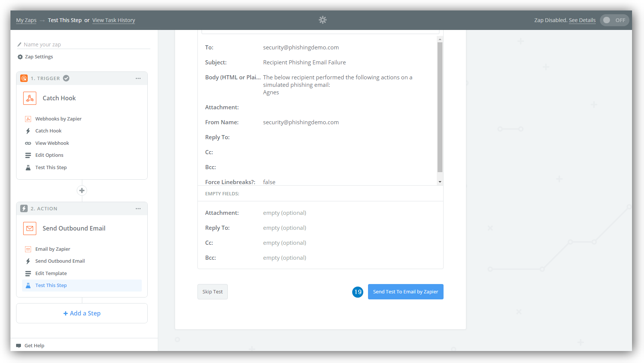Open Edit Options sub-step
The height and width of the screenshot is (363, 644).
[49, 155]
